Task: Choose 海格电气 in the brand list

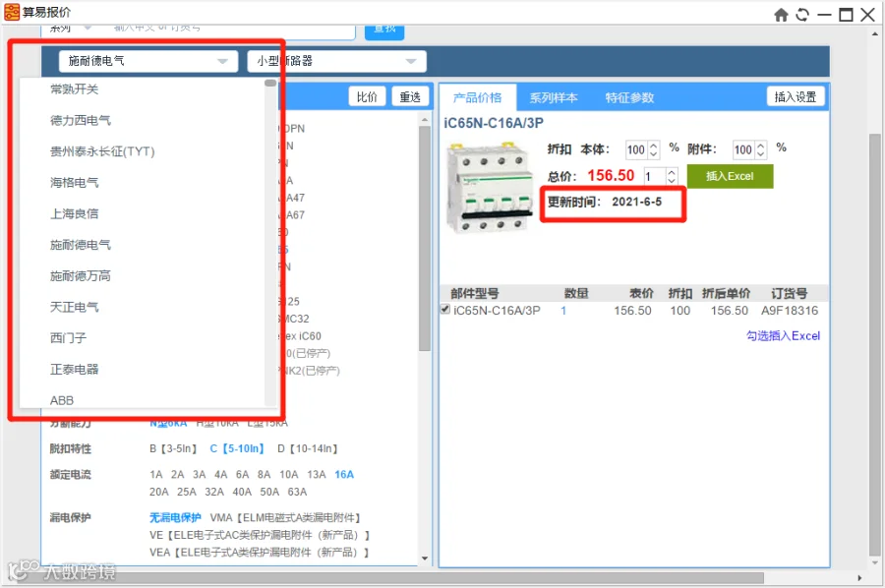Action: (x=74, y=182)
